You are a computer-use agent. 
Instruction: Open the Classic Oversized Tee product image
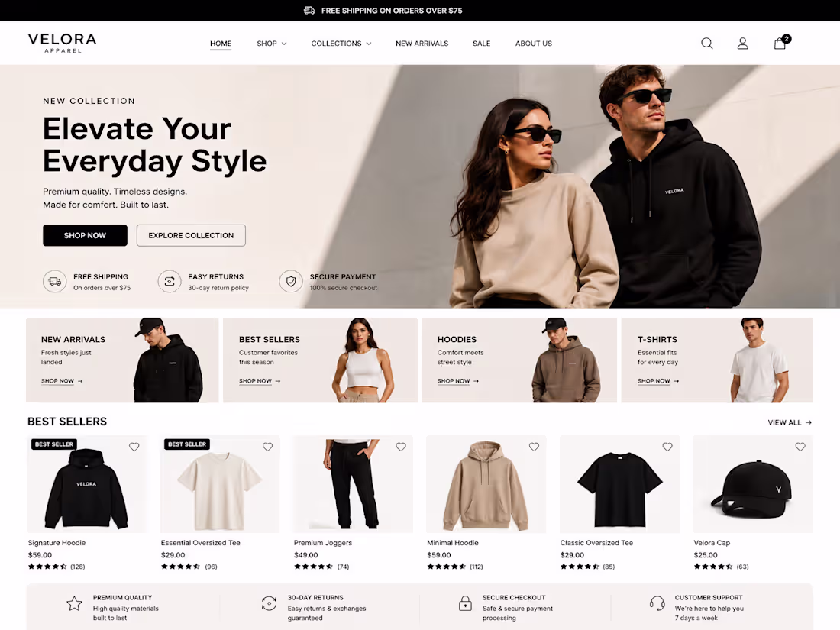click(x=619, y=484)
